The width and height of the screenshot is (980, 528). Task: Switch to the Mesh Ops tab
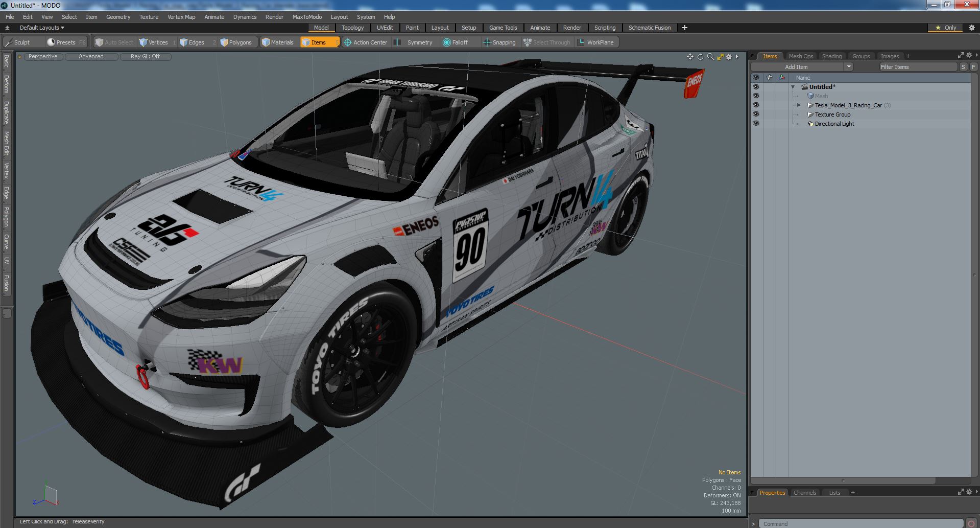(801, 56)
